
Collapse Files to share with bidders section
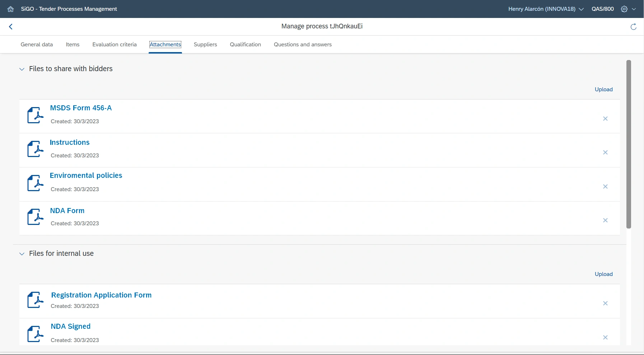(22, 69)
